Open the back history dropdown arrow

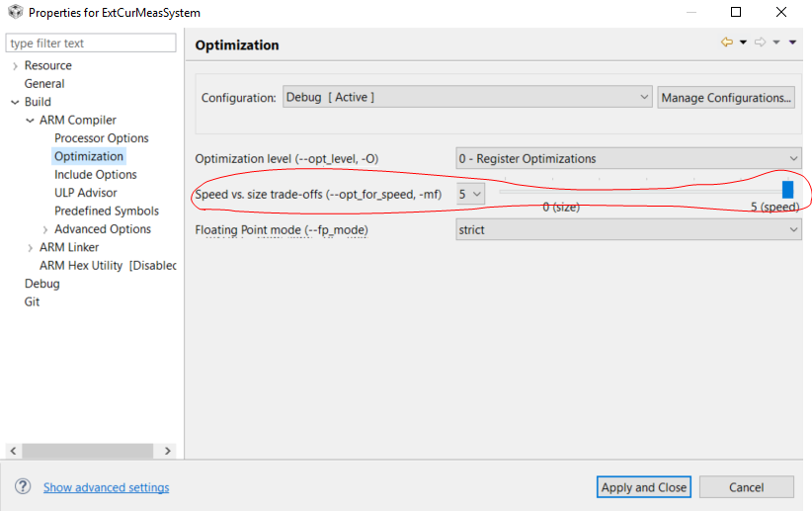click(743, 43)
